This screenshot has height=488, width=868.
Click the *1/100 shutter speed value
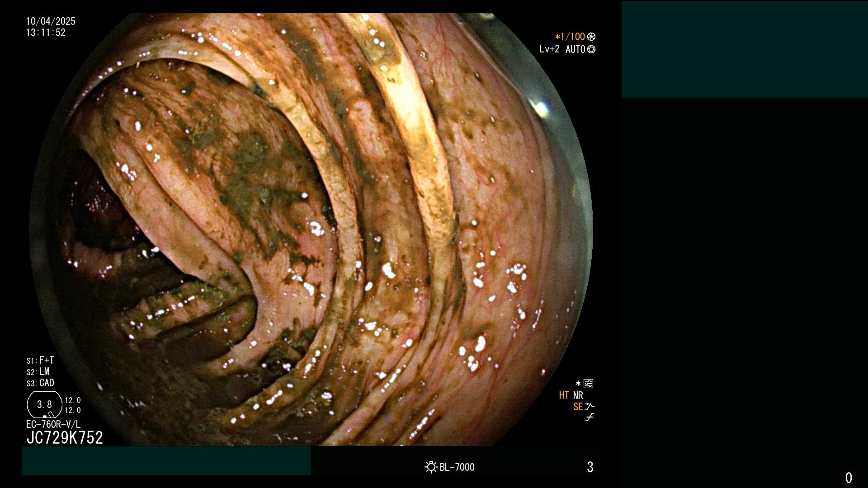click(570, 37)
